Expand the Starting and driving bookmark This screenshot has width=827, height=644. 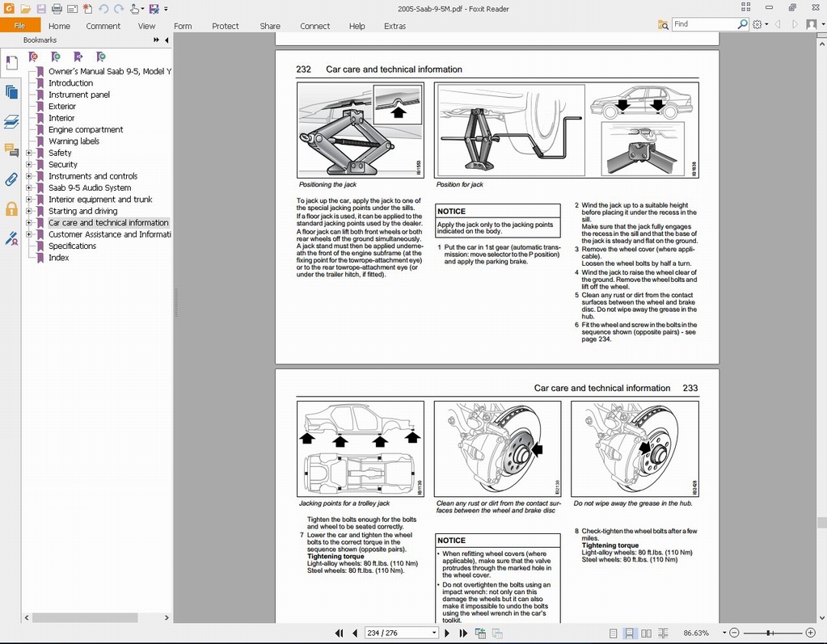29,211
